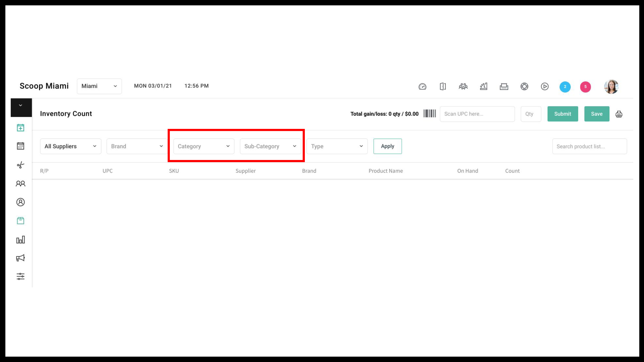This screenshot has width=644, height=362.
Task: Open the scissors services sidebar icon
Action: (x=20, y=165)
